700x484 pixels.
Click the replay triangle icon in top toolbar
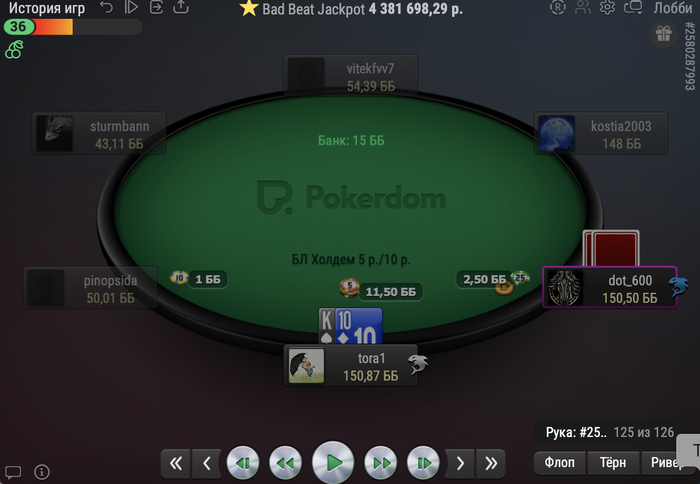[x=131, y=7]
